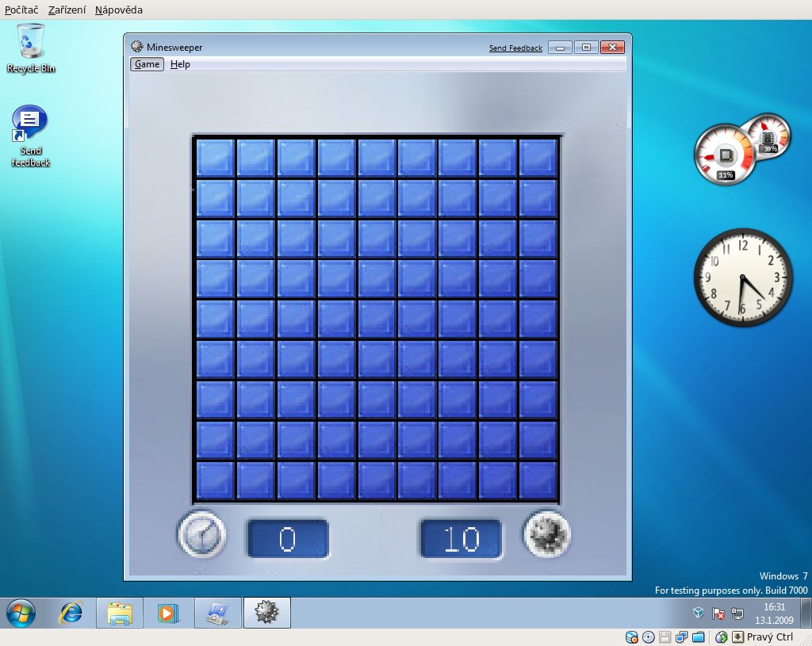Open the Zařízení menu
The width and height of the screenshot is (812, 646).
[x=67, y=10]
